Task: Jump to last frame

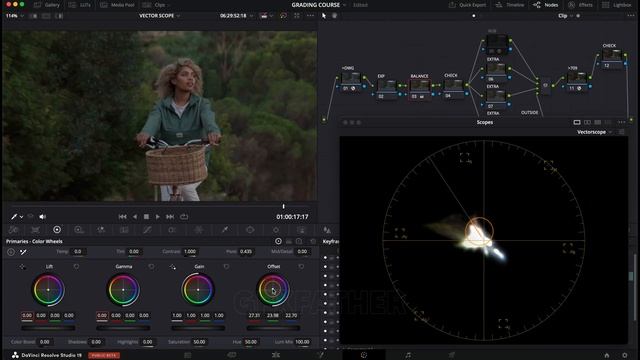Action: coord(170,217)
